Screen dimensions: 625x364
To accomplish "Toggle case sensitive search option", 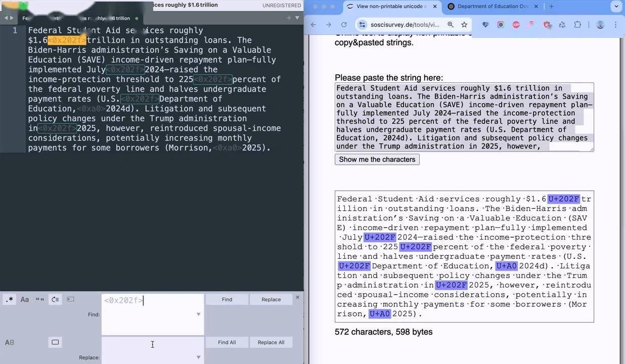I will (24, 299).
